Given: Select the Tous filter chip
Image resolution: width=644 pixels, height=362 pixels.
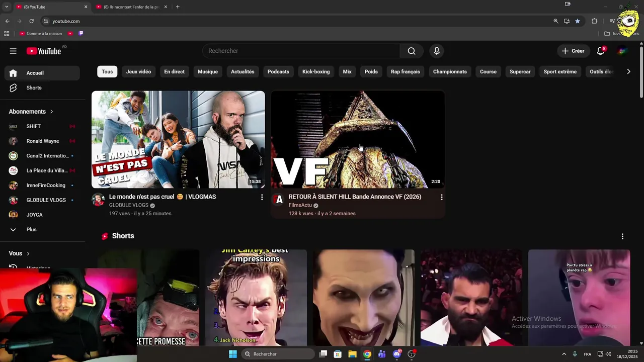Looking at the screenshot, I should point(107,71).
